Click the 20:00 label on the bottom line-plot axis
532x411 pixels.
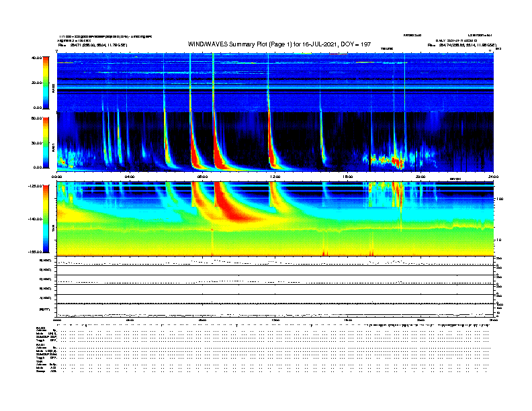click(420, 320)
